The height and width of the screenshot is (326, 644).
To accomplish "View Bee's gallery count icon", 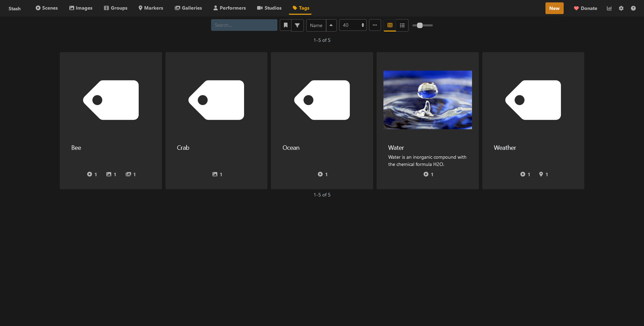I will pos(131,174).
